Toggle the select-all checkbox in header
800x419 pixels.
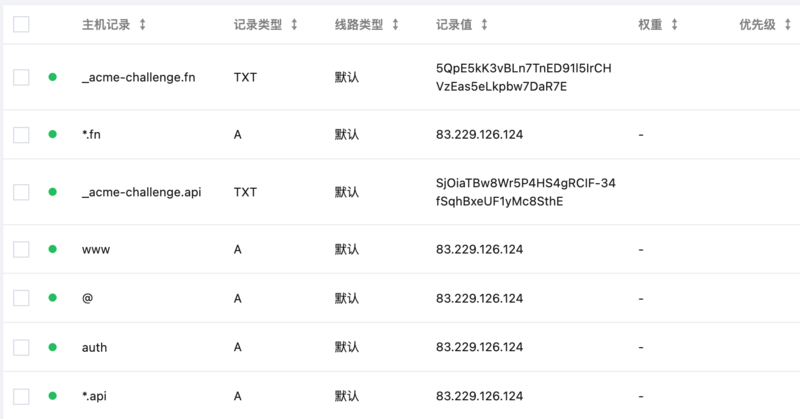pyautogui.click(x=21, y=24)
